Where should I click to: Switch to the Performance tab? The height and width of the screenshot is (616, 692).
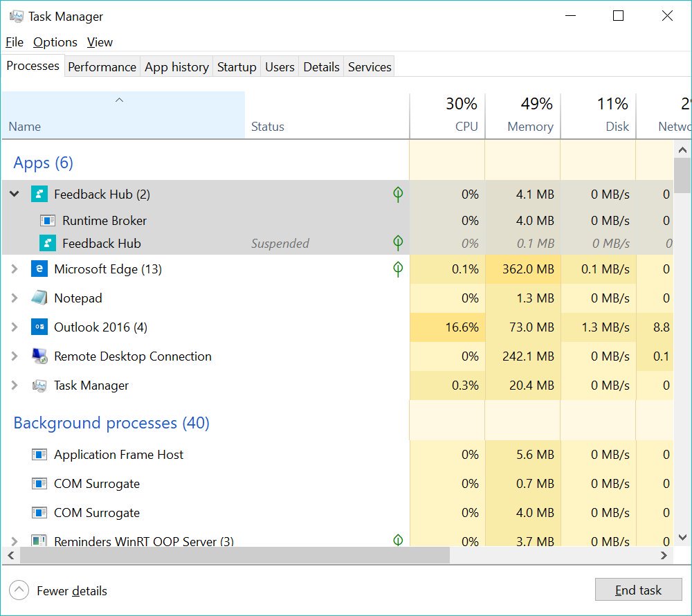102,67
